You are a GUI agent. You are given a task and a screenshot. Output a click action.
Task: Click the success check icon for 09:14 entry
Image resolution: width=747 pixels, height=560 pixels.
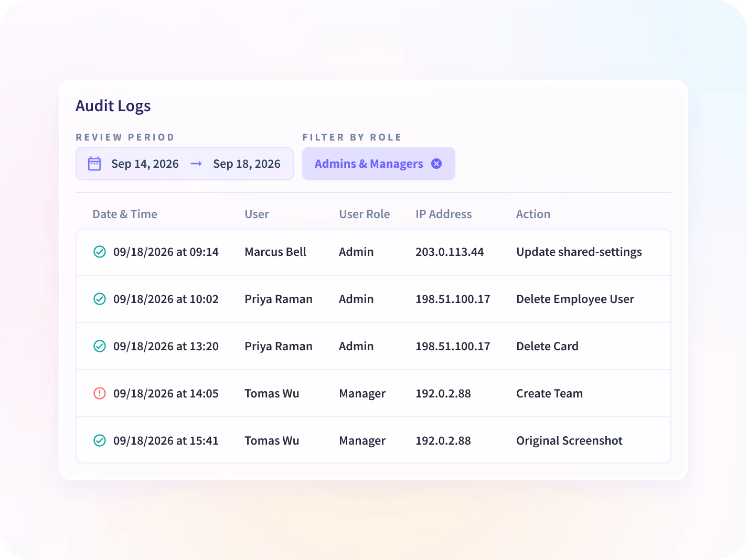pos(100,252)
